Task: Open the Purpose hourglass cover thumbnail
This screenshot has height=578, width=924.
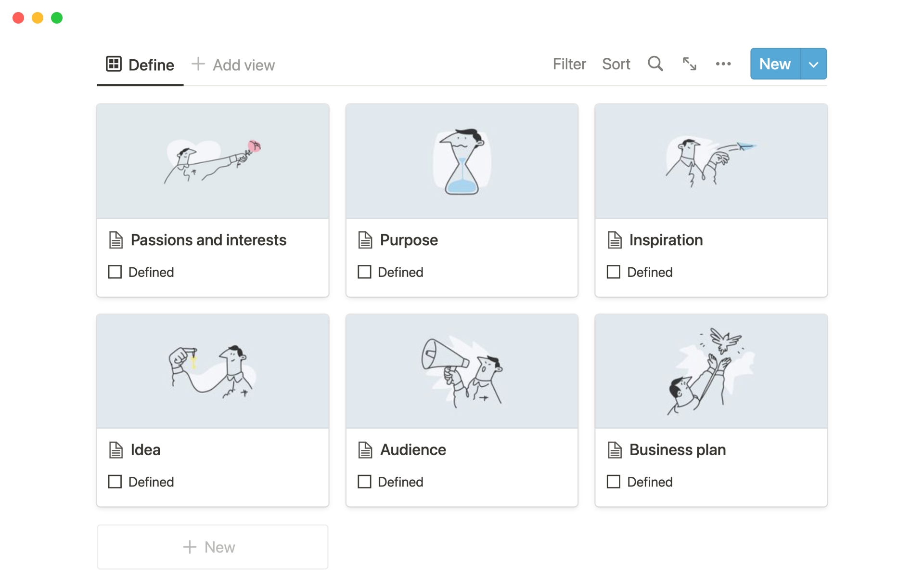Action: click(x=462, y=161)
